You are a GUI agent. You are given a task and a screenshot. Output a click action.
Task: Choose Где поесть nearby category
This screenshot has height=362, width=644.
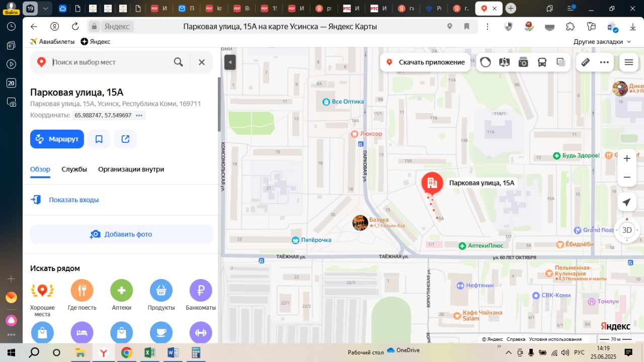82,296
